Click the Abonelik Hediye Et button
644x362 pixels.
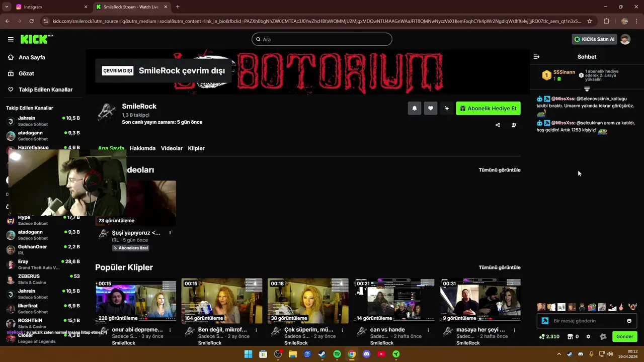[x=488, y=108]
